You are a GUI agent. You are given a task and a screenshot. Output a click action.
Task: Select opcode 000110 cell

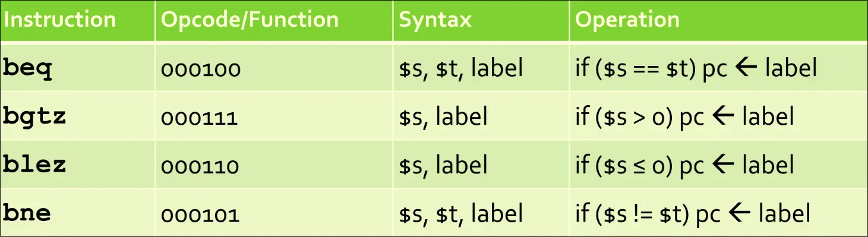(x=274, y=164)
